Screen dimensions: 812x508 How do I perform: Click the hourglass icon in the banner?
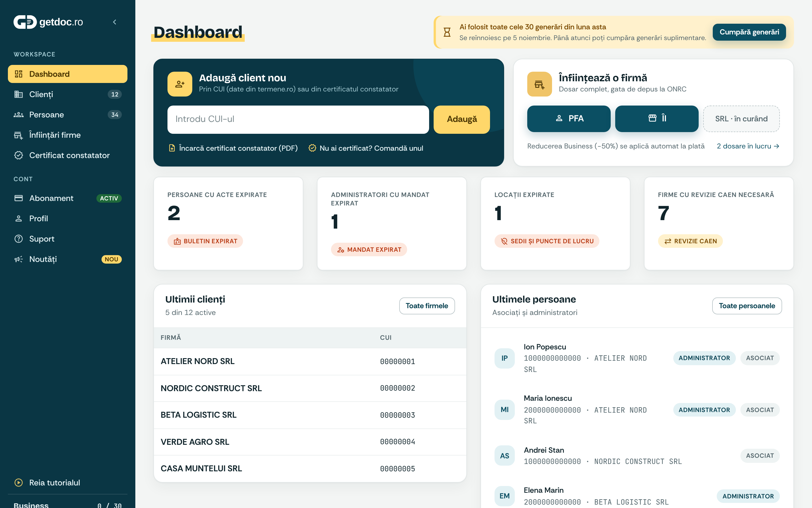[447, 32]
